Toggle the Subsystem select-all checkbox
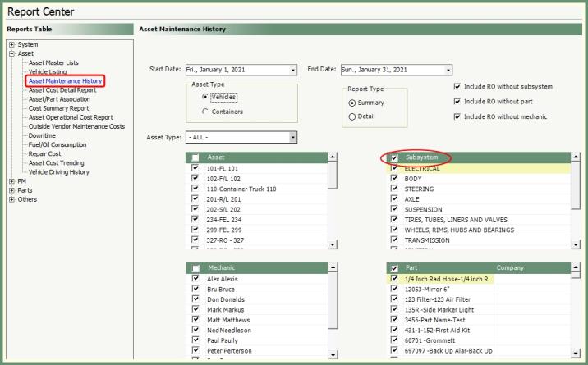The image size is (588, 365). point(395,157)
